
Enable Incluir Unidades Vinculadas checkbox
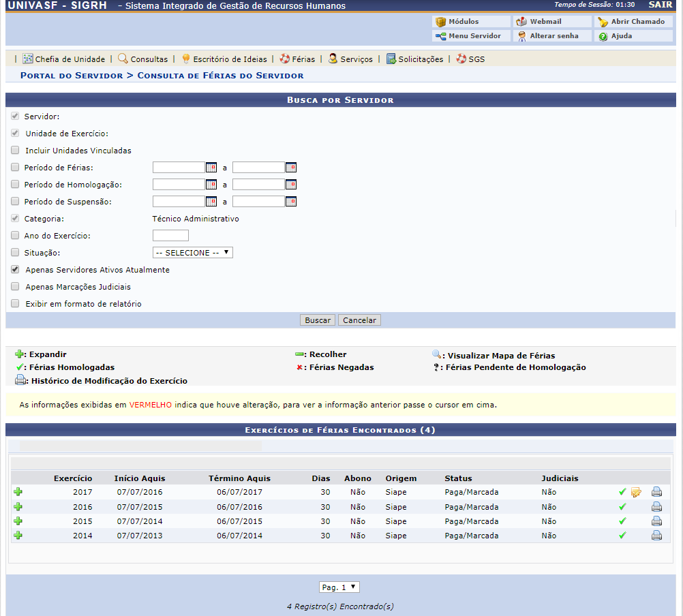15,151
